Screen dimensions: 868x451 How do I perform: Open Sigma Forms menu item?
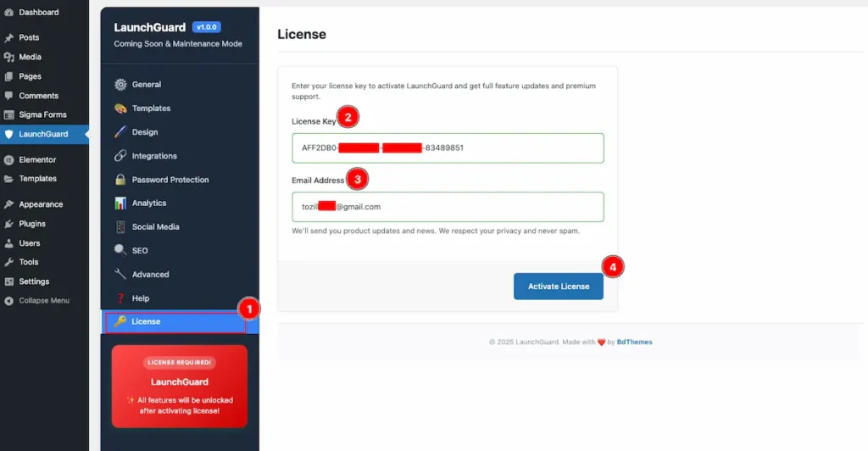[x=44, y=114]
